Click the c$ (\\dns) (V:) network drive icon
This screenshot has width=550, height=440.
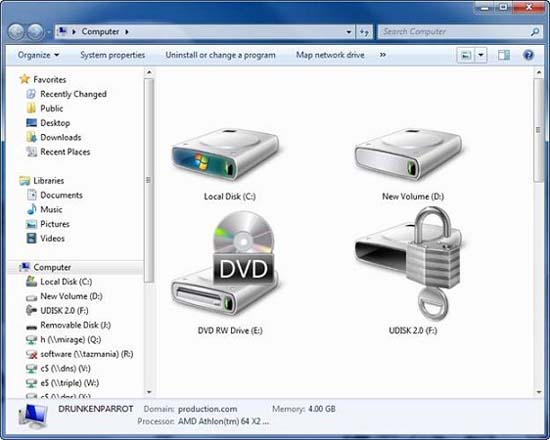[x=31, y=368]
